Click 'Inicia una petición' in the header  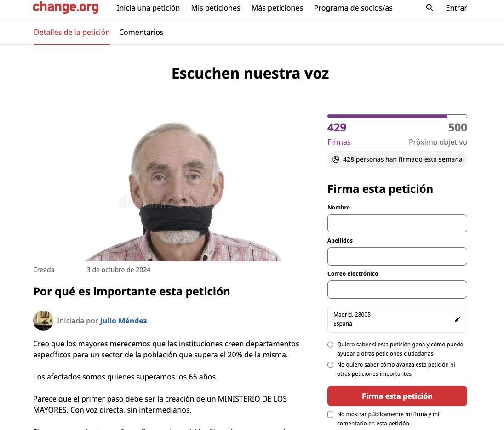pyautogui.click(x=148, y=8)
